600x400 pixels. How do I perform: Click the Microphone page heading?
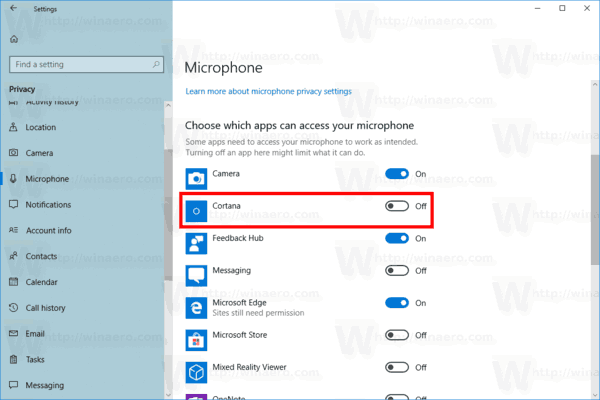(223, 68)
